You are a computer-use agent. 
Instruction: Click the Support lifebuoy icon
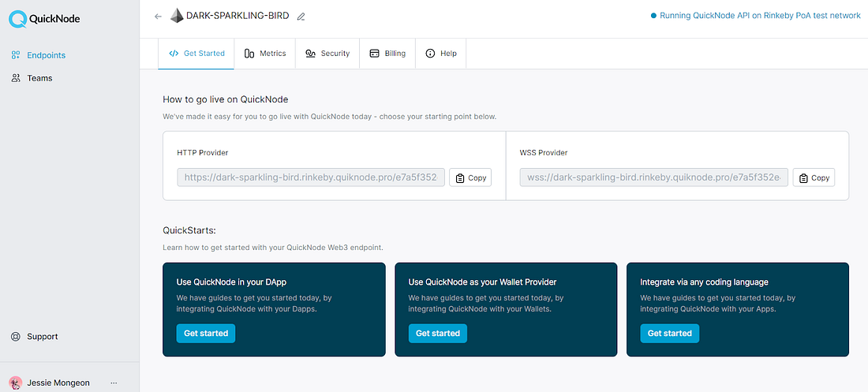pyautogui.click(x=16, y=337)
